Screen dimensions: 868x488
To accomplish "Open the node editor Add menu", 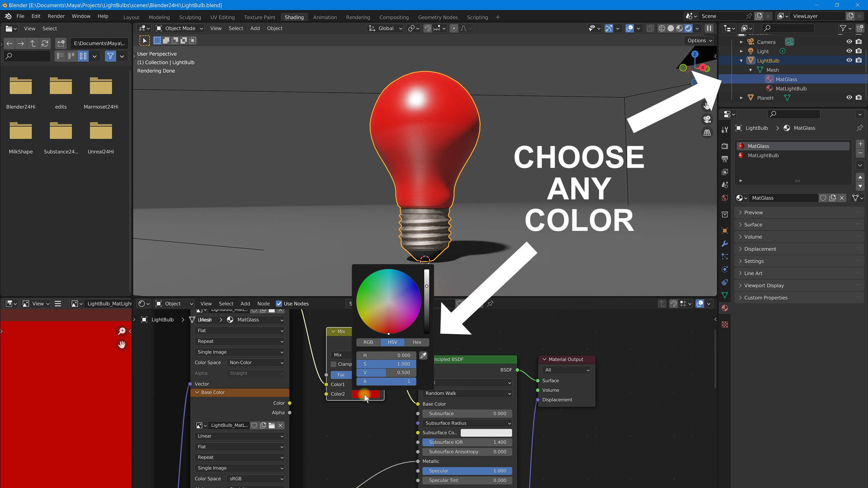I will tap(245, 304).
